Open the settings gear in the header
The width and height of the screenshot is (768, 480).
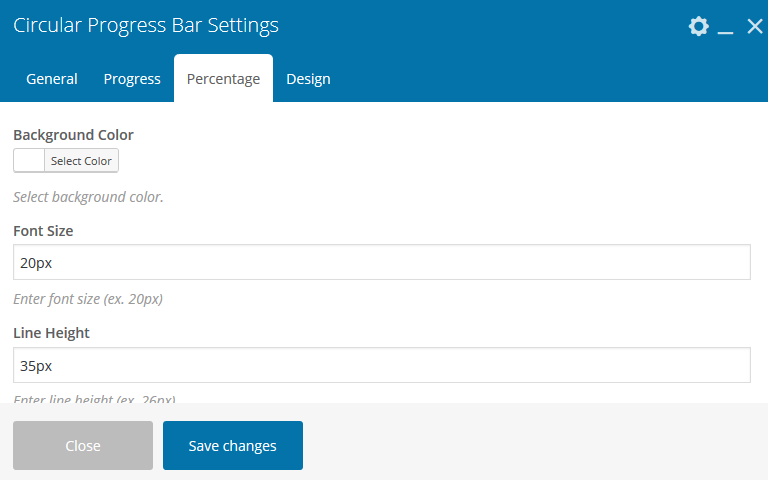(x=699, y=27)
